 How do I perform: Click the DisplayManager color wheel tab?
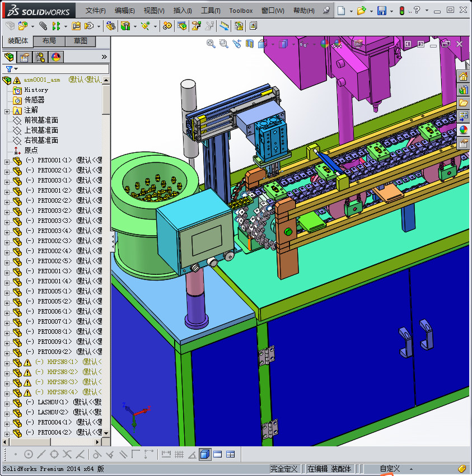click(55, 57)
